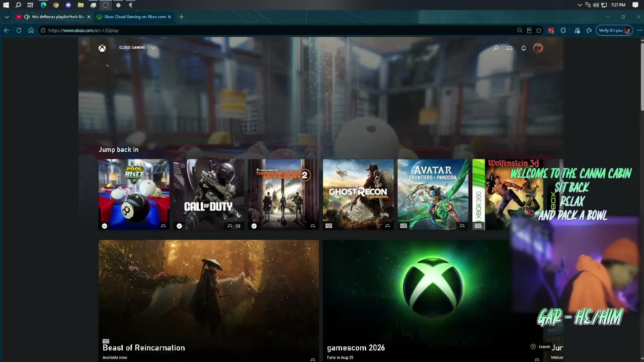The height and width of the screenshot is (362, 644).
Task: Open the Pool Blitz game tile
Action: (134, 195)
